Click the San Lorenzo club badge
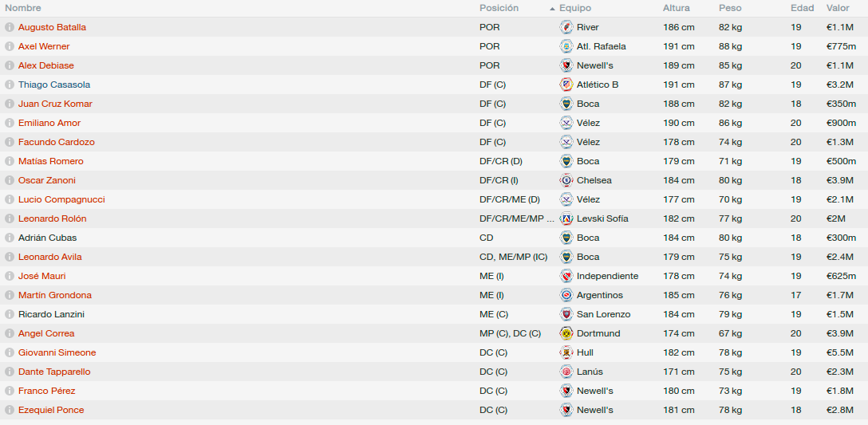Viewport: 868px width, 425px height. tap(566, 314)
